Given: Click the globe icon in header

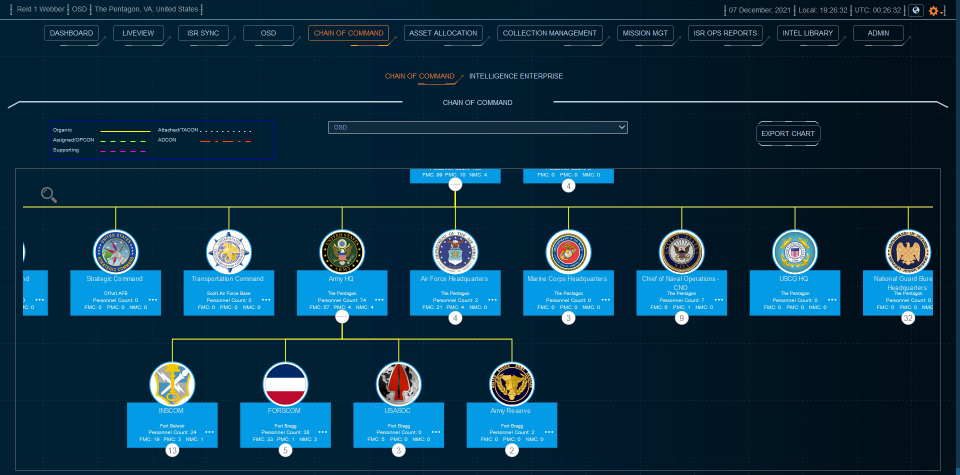Looking at the screenshot, I should click(916, 10).
